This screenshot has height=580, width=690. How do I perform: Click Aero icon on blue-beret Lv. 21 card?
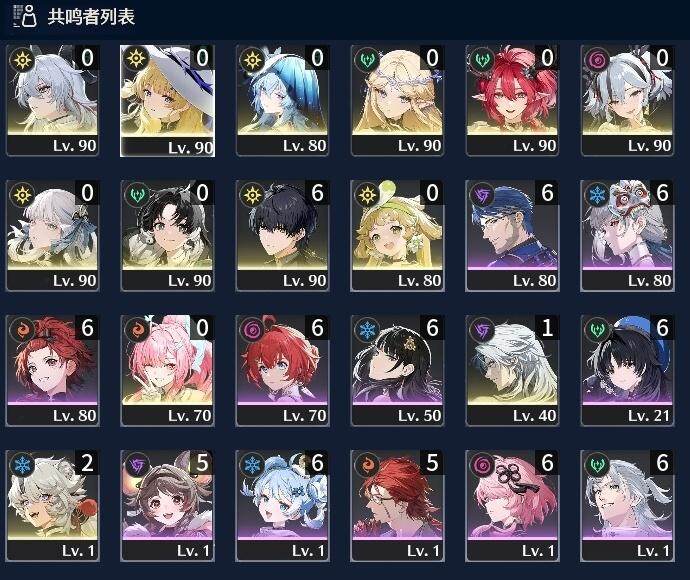pos(598,330)
